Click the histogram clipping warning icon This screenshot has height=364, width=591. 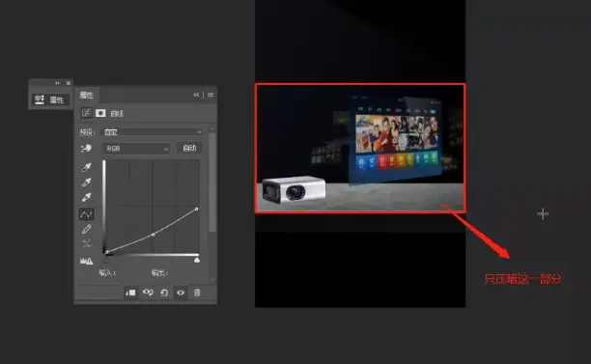[86, 261]
